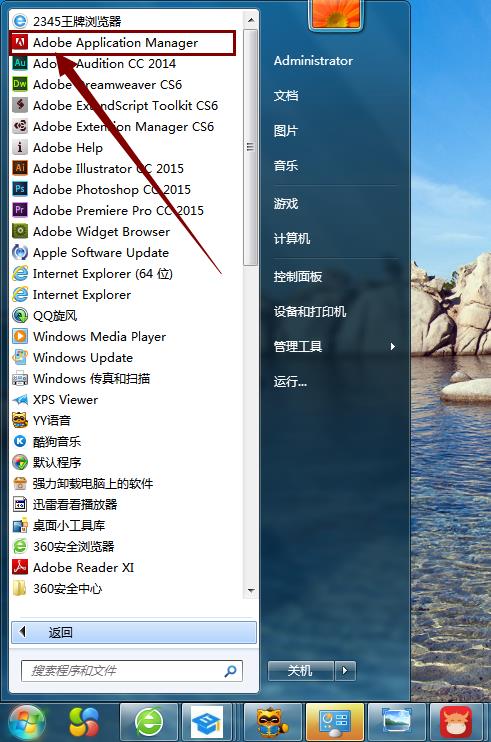
Task: Launch XPS Viewer icon
Action: pos(20,399)
